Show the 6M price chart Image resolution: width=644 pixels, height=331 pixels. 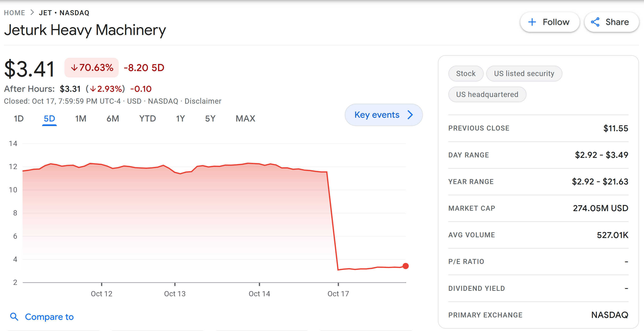pyautogui.click(x=112, y=118)
